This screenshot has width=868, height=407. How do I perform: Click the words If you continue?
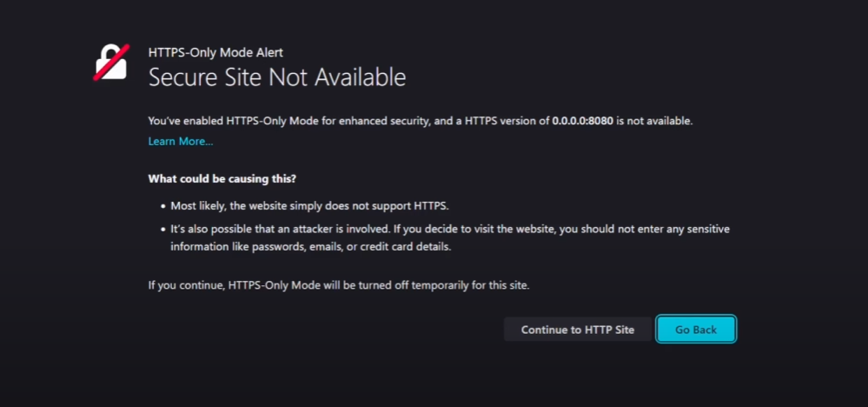(185, 286)
